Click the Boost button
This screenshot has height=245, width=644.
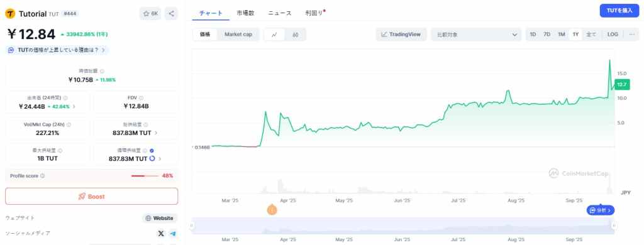click(92, 197)
